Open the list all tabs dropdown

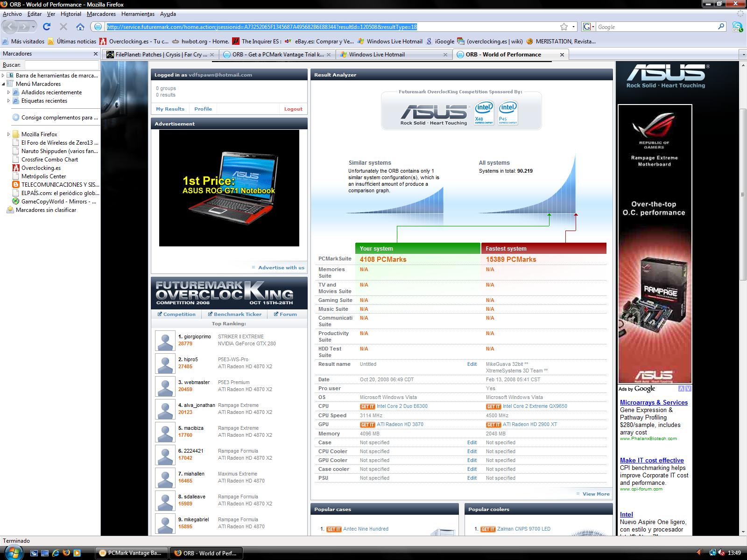(743, 55)
